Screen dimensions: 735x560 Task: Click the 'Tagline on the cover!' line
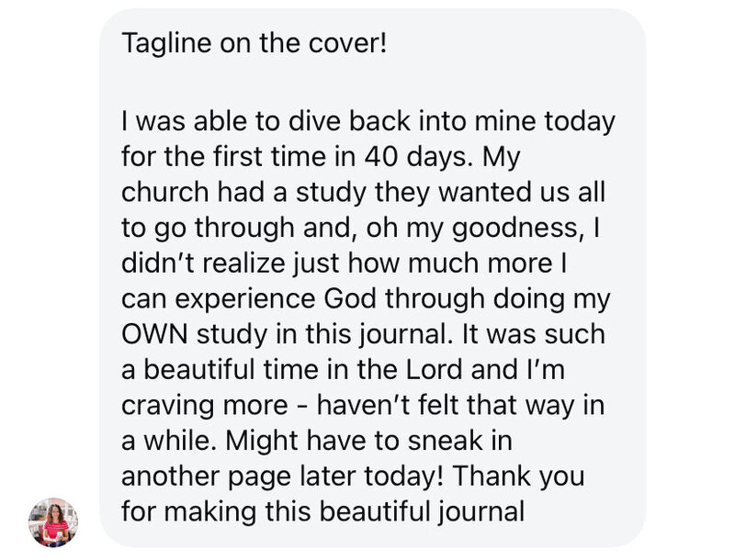[x=254, y=43]
